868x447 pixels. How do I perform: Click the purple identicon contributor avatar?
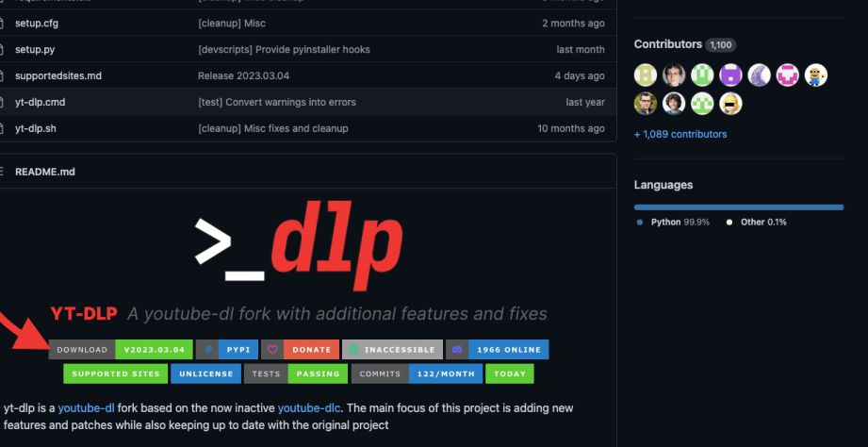(730, 74)
